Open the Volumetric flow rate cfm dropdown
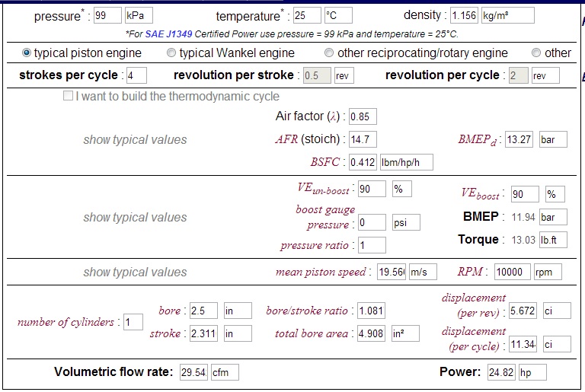 225,372
